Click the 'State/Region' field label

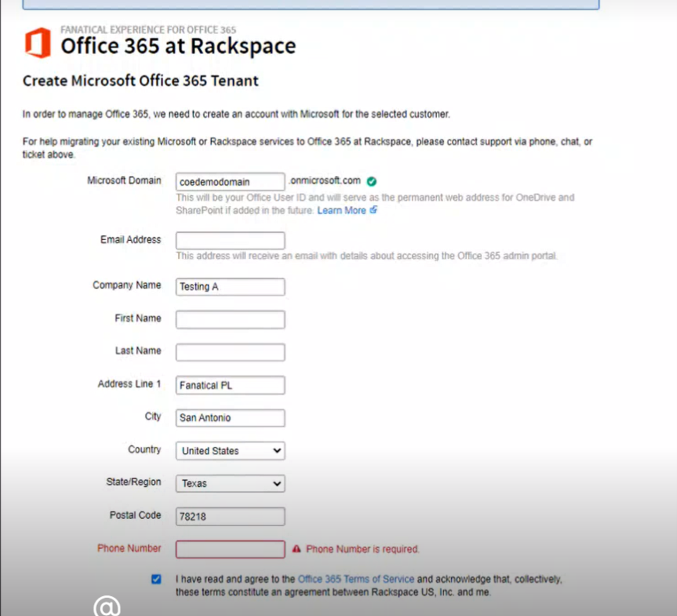click(133, 482)
